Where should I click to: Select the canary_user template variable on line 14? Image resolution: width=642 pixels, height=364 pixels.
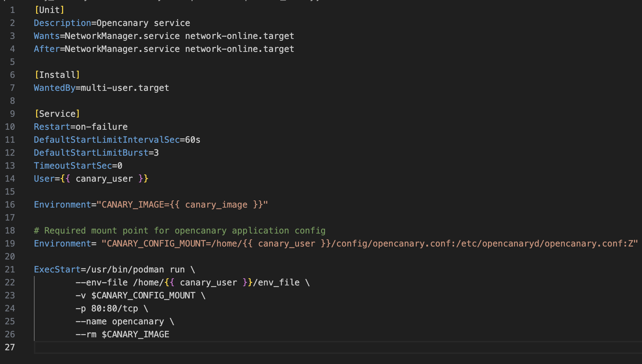(x=104, y=178)
